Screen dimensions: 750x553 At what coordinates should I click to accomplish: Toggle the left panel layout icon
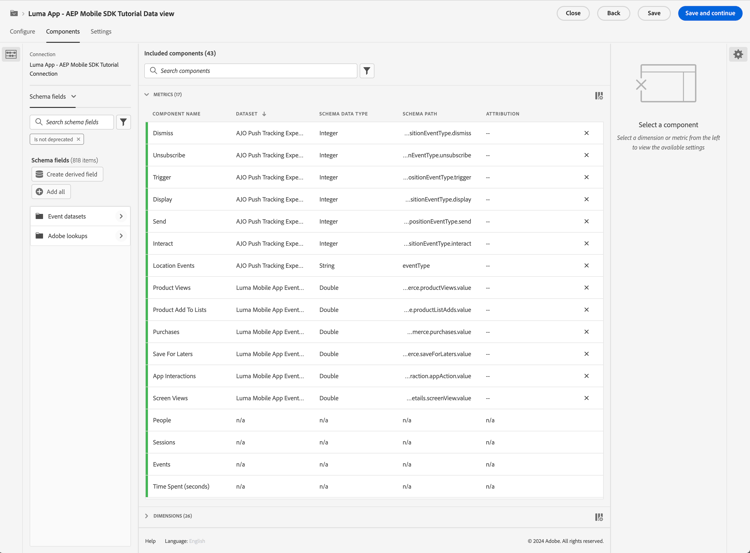(11, 55)
